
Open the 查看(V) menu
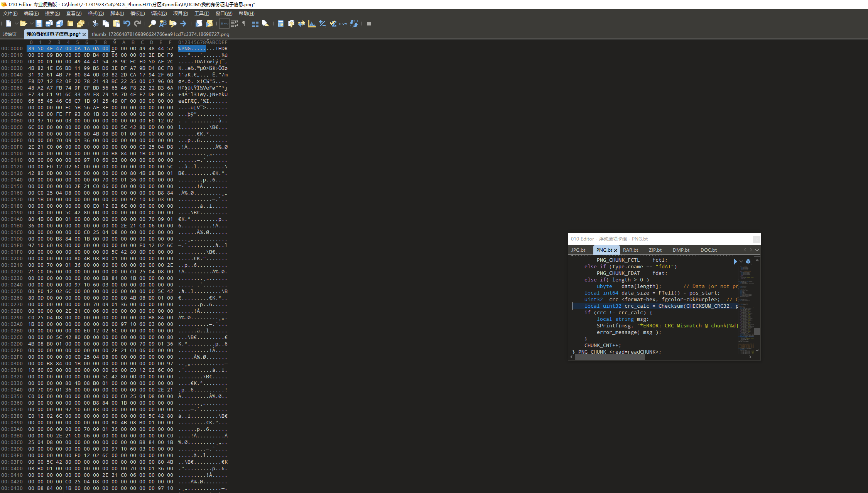coord(74,14)
